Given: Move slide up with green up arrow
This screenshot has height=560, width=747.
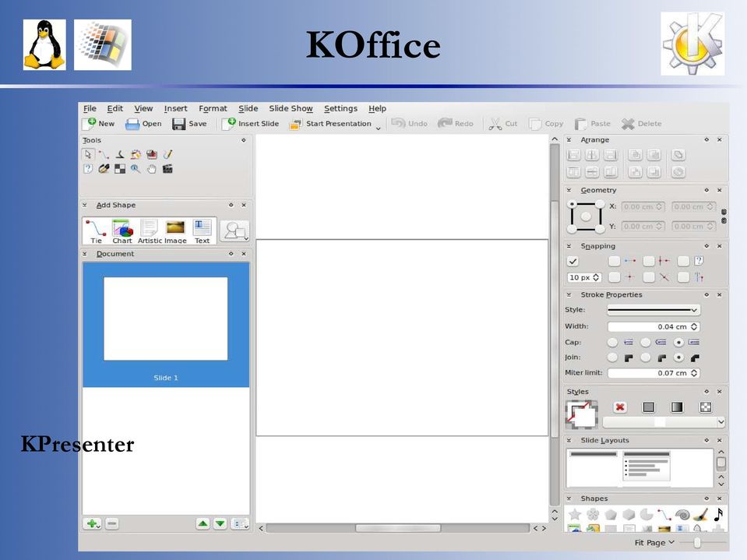Looking at the screenshot, I should 203,524.
